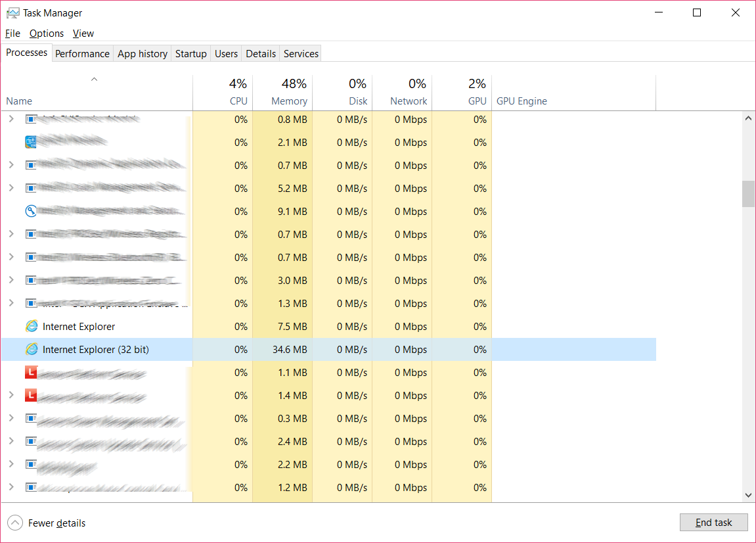This screenshot has height=543, width=756.
Task: Click the Task Manager icon in the title bar
Action: (x=12, y=12)
